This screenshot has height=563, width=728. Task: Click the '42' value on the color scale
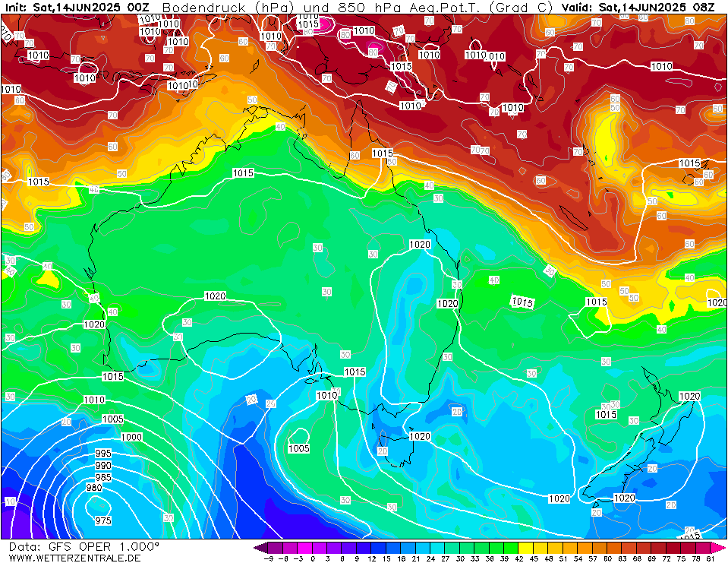pyautogui.click(x=518, y=558)
